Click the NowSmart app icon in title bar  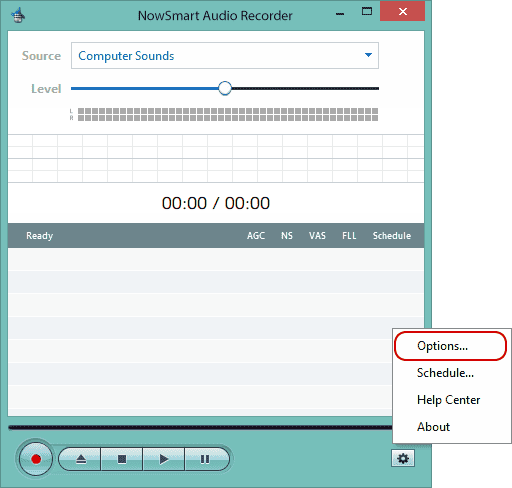pyautogui.click(x=18, y=15)
